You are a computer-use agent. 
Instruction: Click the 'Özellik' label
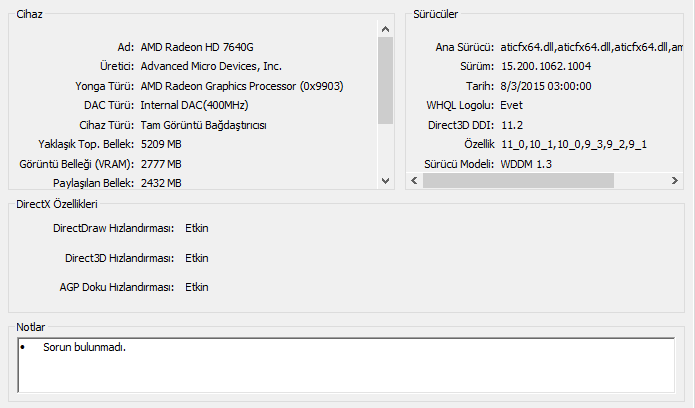(x=479, y=144)
